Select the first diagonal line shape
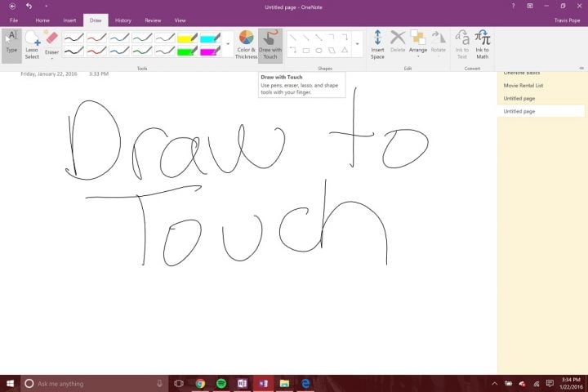The image size is (588, 392). click(x=293, y=38)
